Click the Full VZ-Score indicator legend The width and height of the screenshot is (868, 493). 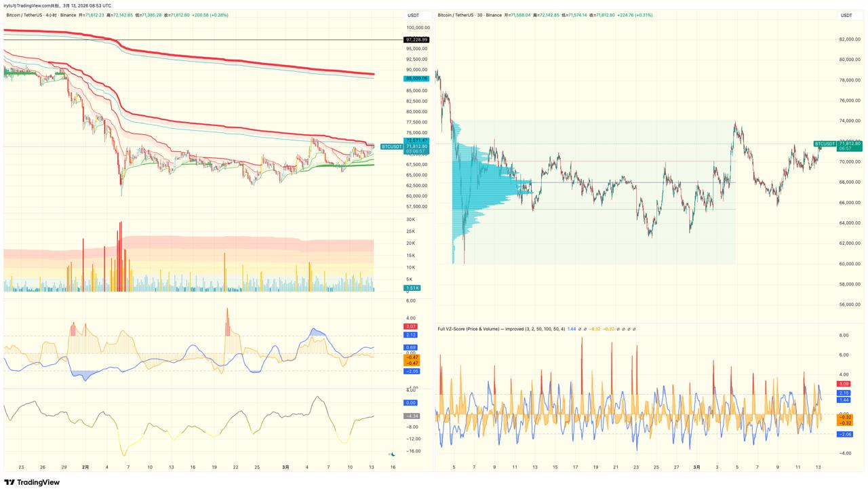coord(500,329)
